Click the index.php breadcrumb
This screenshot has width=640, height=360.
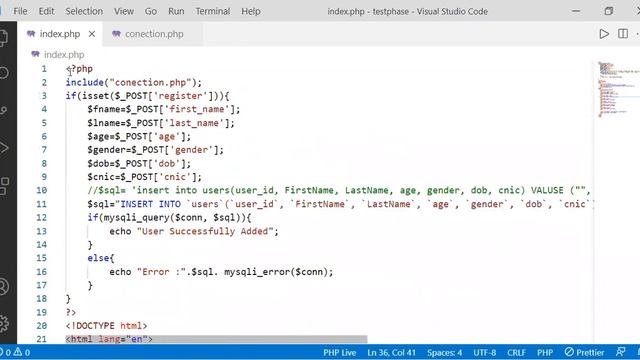[x=64, y=55]
